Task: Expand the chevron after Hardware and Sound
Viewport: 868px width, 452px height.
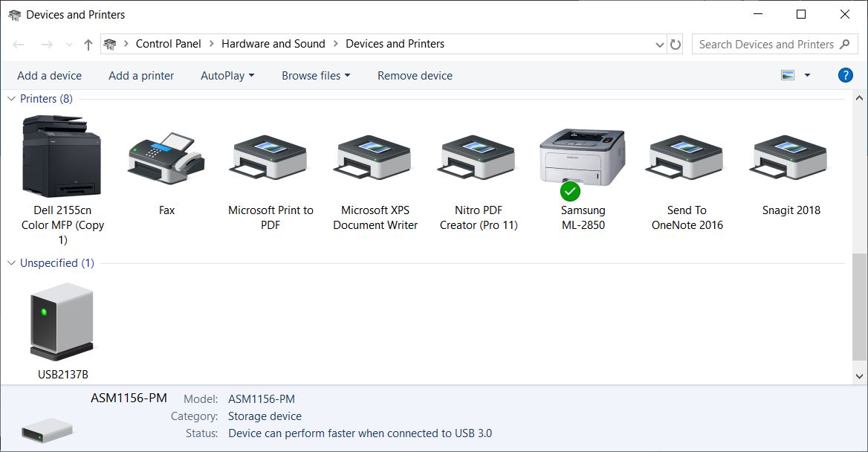Action: 335,44
